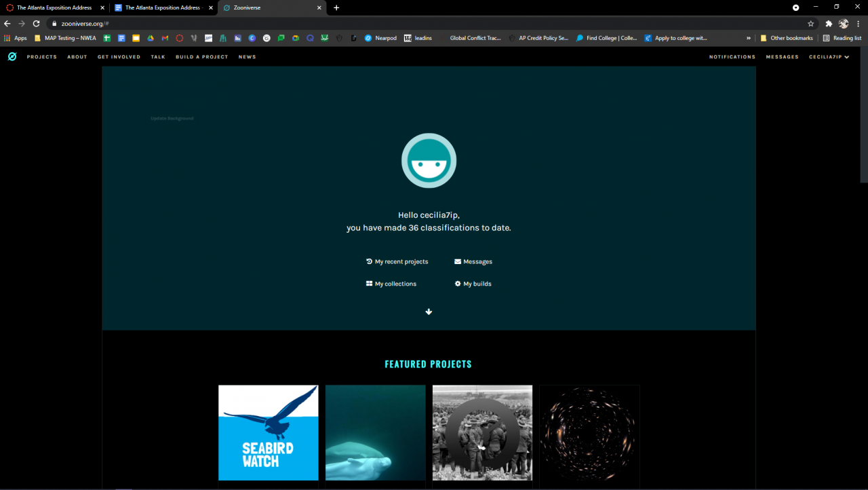Viewport: 868px width, 490px height.
Task: Switch to the Google Docs Atlanta Exposition tab
Action: pos(163,7)
